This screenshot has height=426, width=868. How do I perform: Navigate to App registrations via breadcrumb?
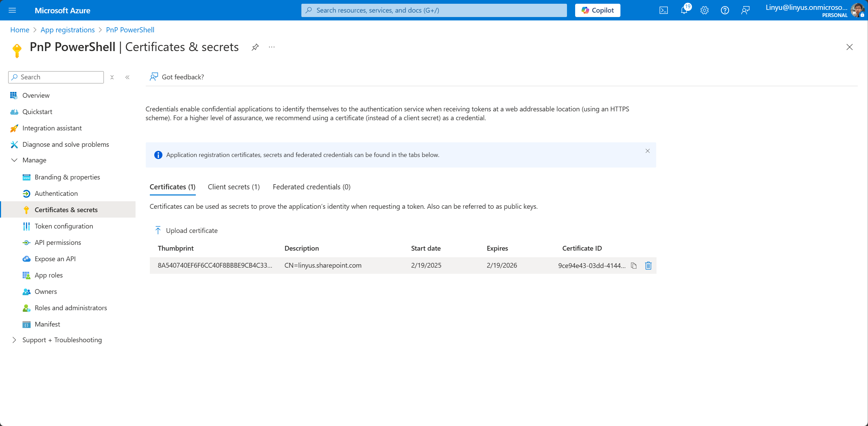[x=67, y=30]
